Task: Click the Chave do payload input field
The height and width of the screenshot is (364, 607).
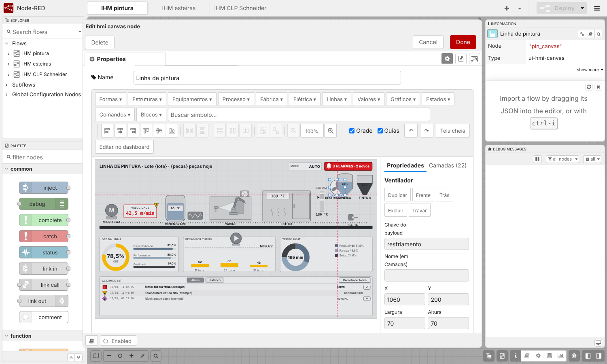Action: click(x=427, y=244)
